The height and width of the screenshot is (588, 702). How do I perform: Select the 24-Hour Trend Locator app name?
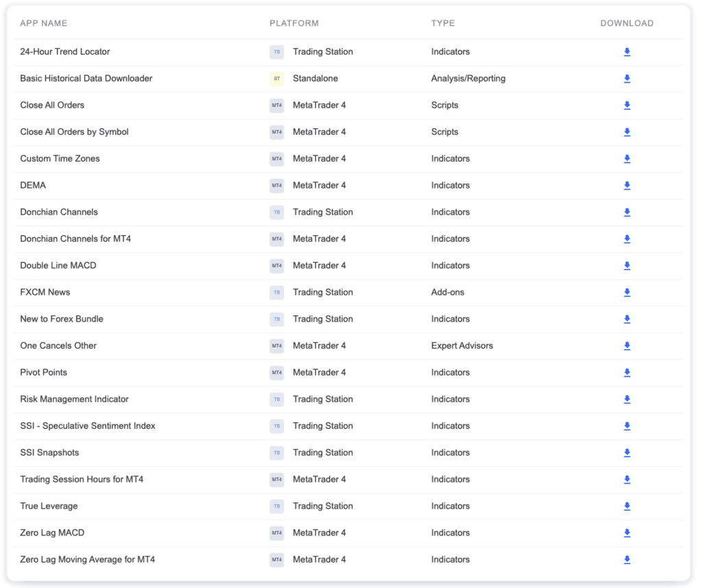coord(65,52)
